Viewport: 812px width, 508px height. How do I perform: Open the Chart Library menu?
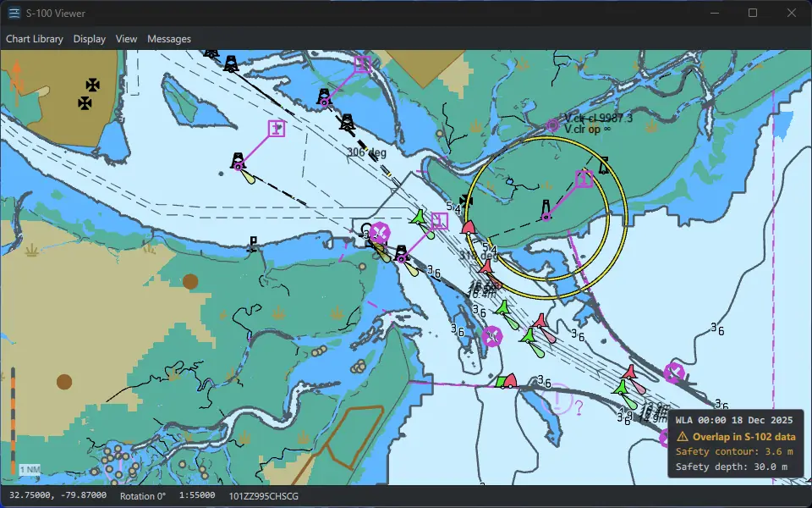(34, 39)
